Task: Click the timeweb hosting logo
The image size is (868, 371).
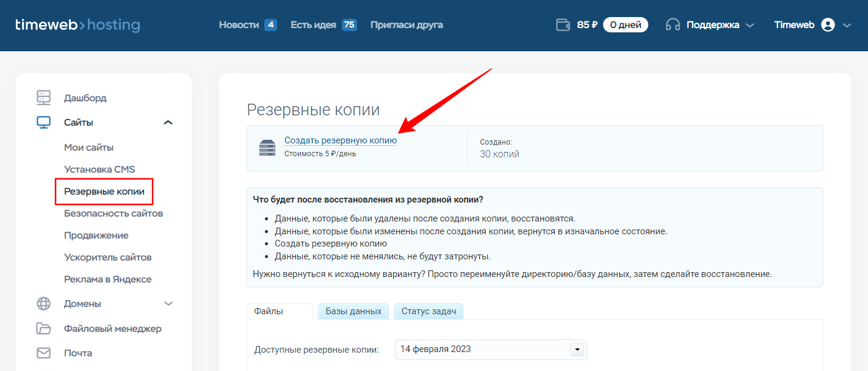Action: 78,25
